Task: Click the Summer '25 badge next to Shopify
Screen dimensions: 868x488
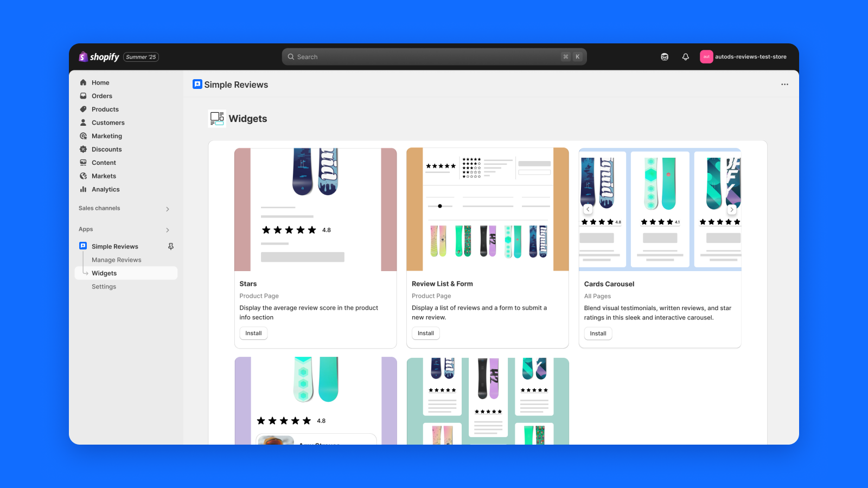Action: point(141,56)
